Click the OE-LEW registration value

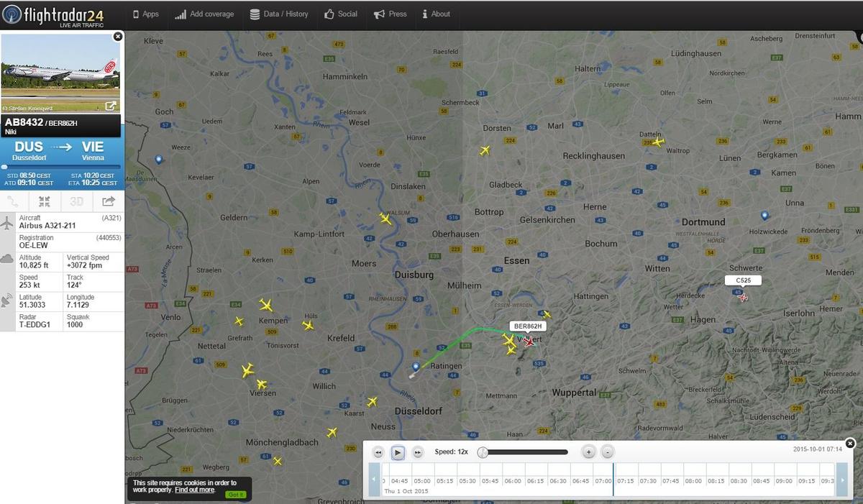click(x=35, y=245)
